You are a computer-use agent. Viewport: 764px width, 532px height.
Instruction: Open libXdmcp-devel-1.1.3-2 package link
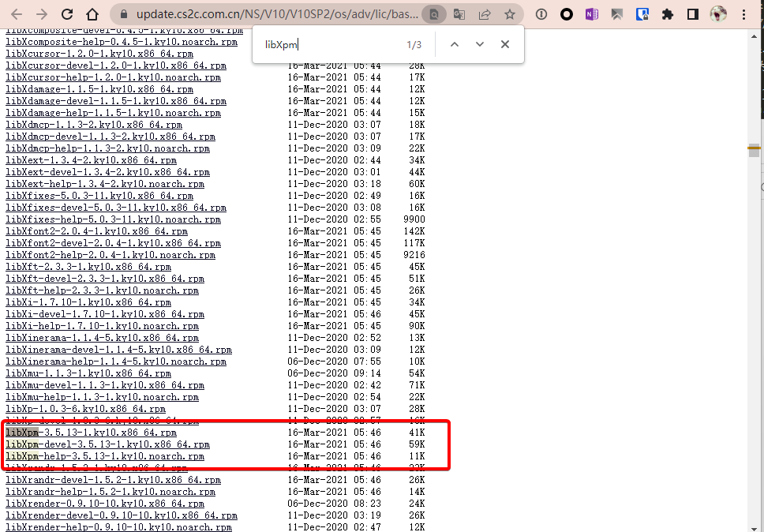[110, 137]
